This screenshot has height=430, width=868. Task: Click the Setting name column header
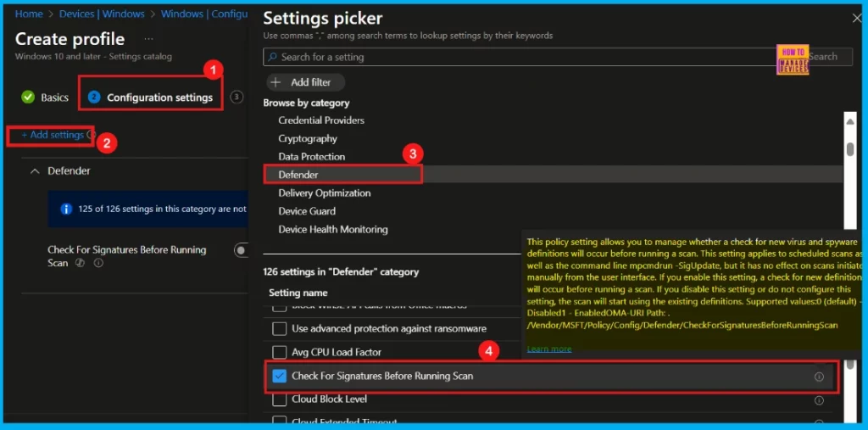tap(298, 293)
